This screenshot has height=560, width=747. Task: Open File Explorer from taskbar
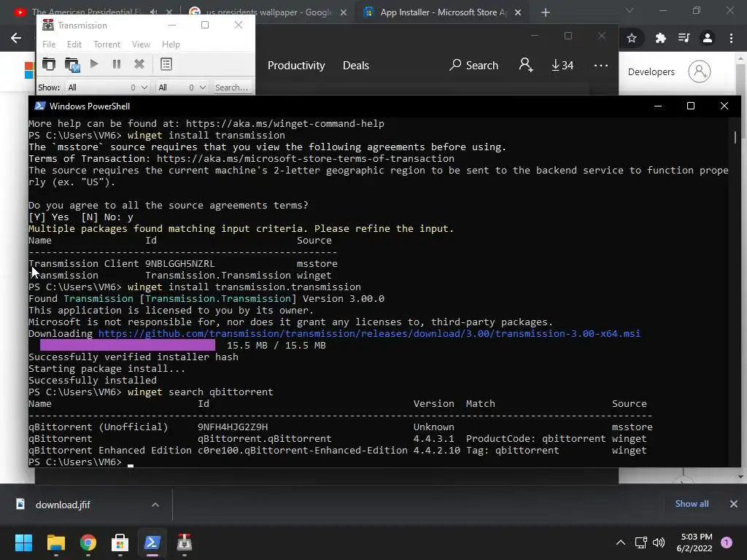coord(55,542)
